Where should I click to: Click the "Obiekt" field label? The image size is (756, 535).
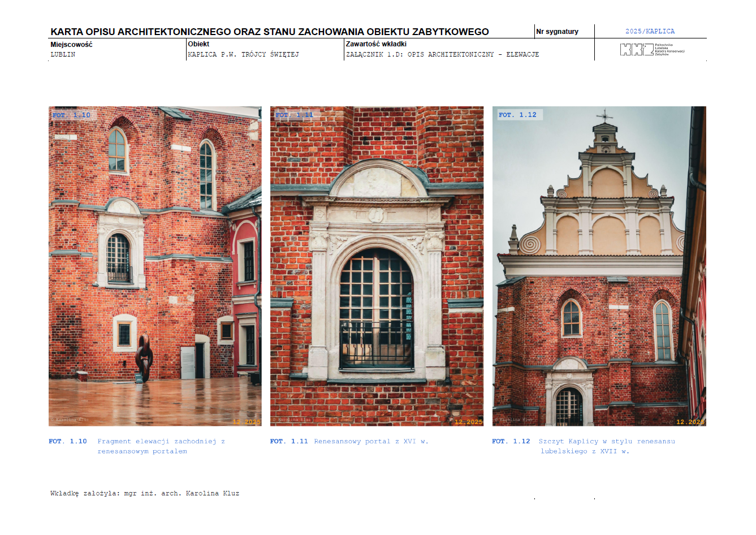click(198, 44)
